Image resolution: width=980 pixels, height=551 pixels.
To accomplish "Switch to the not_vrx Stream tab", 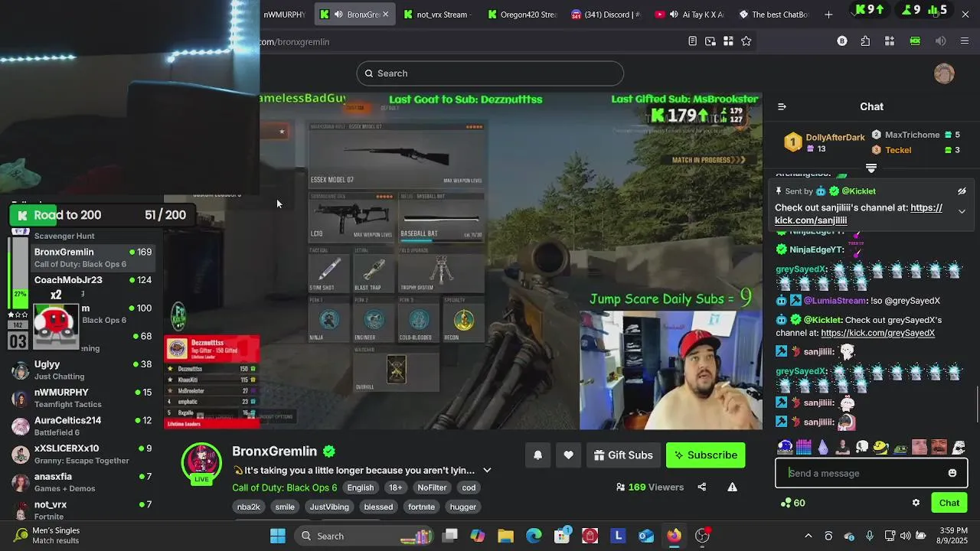I will point(439,15).
